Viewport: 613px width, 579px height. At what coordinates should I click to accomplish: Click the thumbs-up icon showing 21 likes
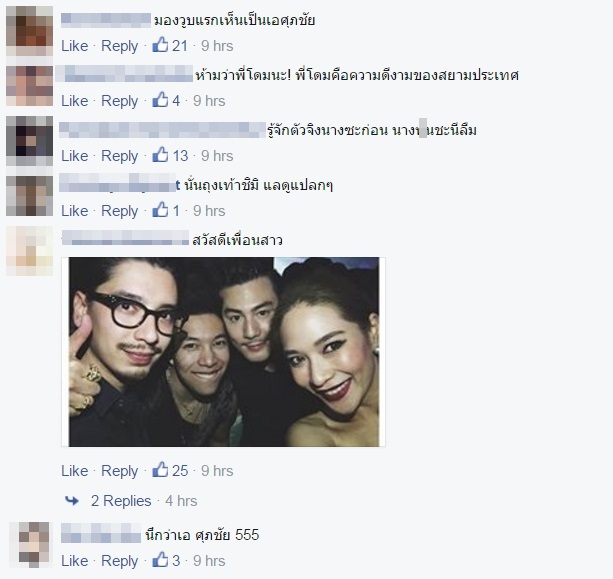pyautogui.click(x=160, y=45)
